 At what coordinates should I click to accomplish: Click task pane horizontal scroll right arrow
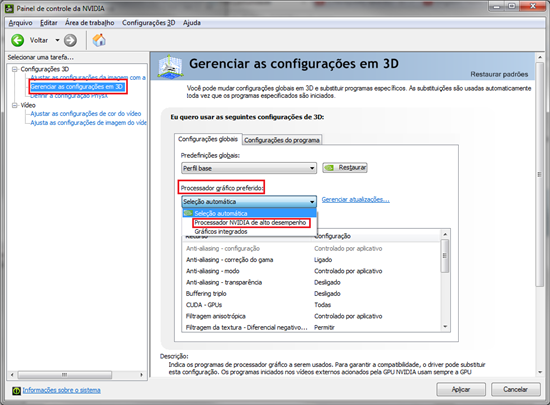(141, 375)
